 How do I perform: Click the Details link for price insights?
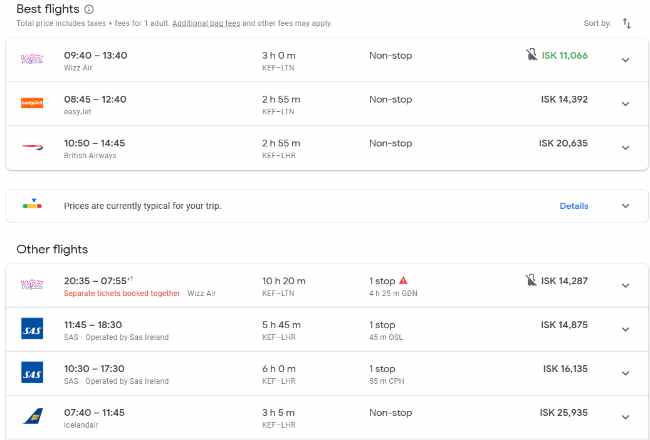574,206
